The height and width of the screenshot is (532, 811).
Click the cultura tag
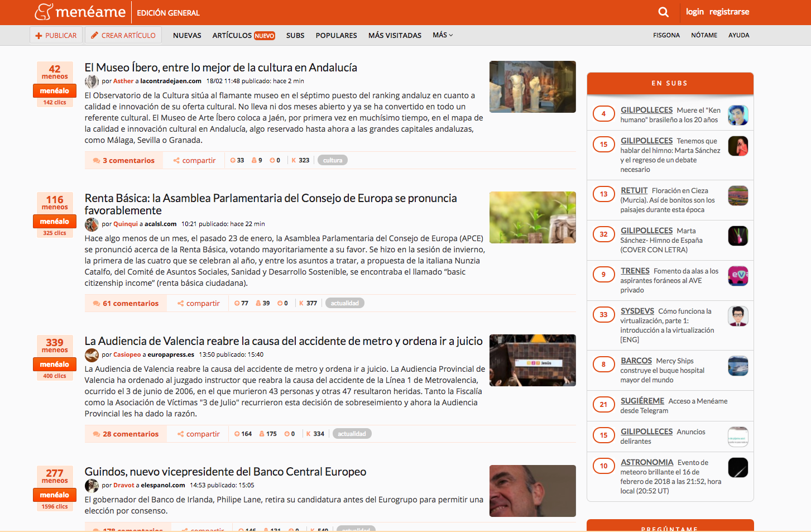tap(333, 160)
